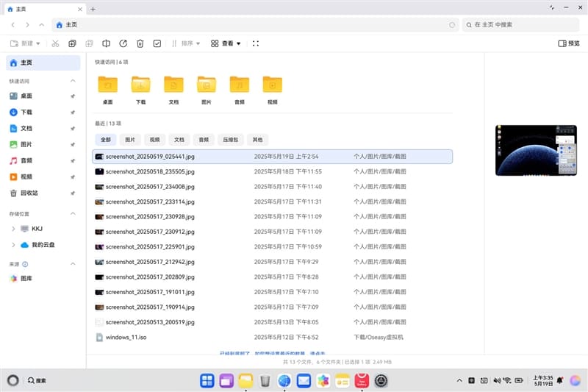
Task: Collapse the 快速访问 sidebar section
Action: point(72,81)
